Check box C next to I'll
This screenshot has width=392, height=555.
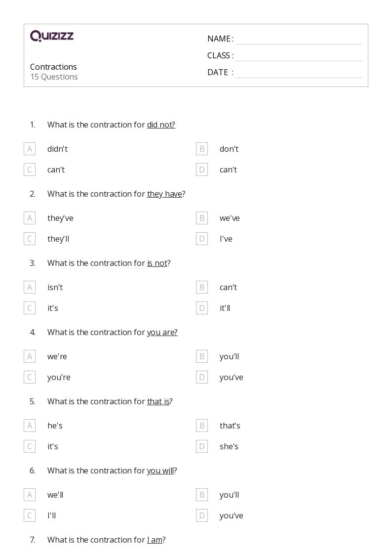point(30,516)
